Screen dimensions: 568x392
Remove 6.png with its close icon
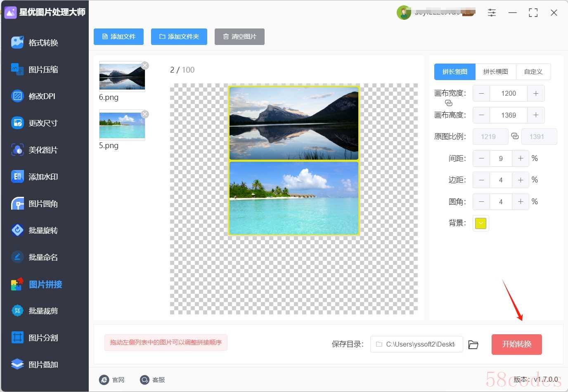click(145, 65)
